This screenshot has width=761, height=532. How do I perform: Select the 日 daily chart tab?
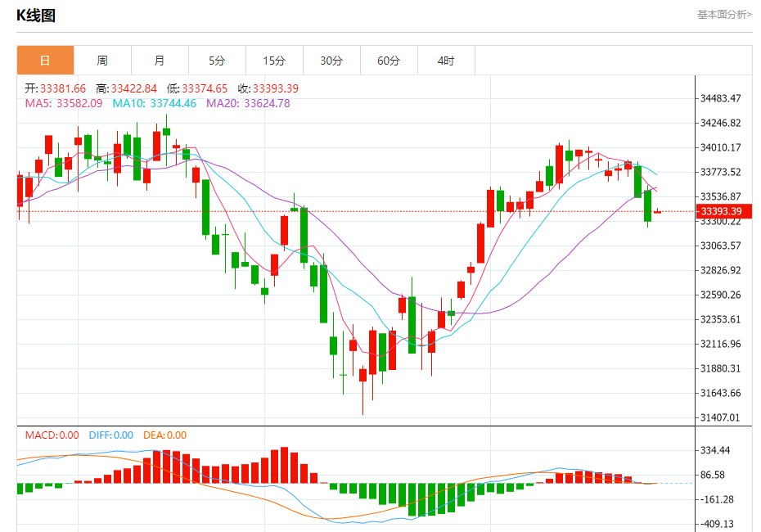[45, 61]
